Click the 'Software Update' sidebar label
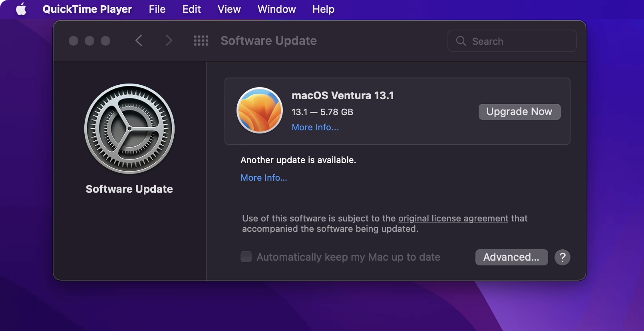This screenshot has height=331, width=644. (129, 189)
